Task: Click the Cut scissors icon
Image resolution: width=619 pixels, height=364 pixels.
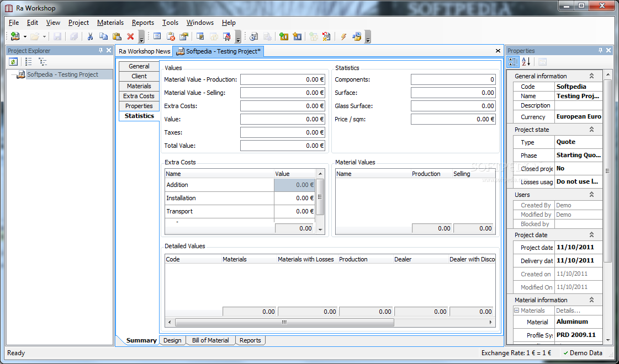Action: tap(90, 37)
